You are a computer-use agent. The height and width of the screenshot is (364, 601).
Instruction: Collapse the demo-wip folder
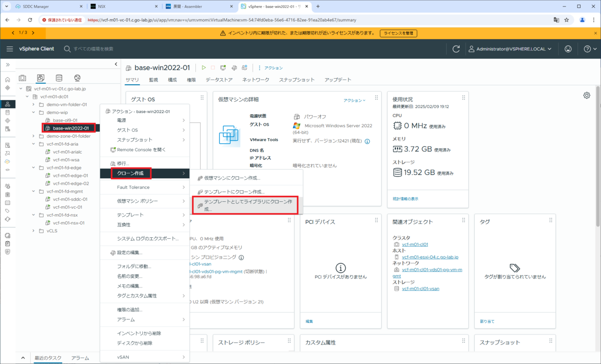point(34,113)
